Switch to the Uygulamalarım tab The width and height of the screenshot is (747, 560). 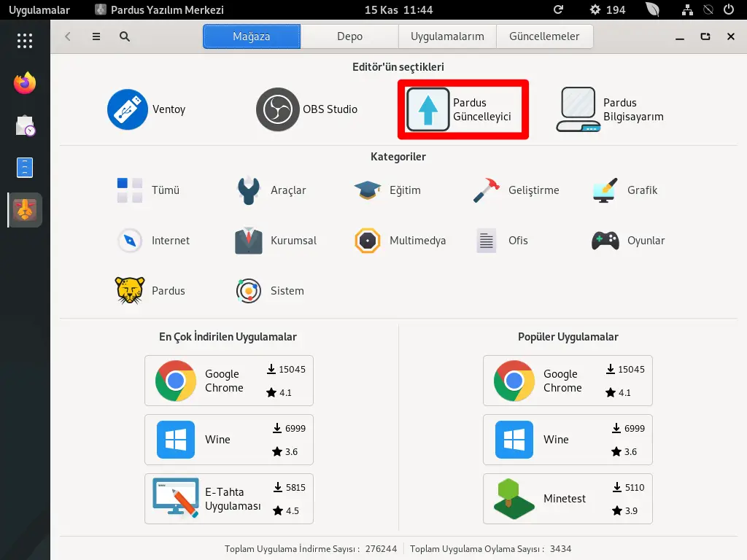click(447, 36)
